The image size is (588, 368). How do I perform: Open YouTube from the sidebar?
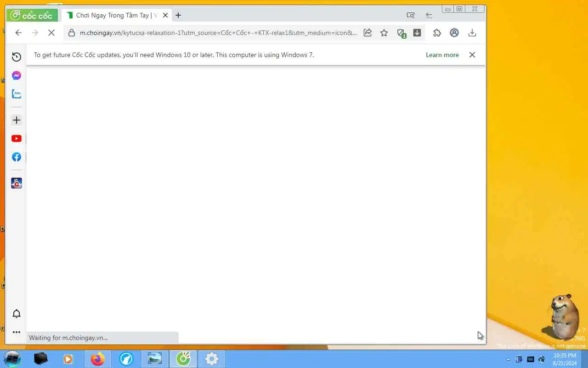[17, 138]
